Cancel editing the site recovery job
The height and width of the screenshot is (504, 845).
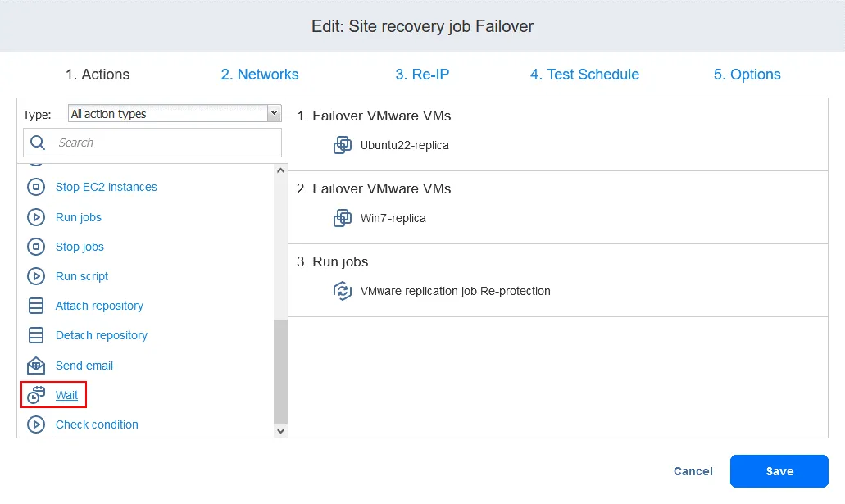[x=693, y=471]
